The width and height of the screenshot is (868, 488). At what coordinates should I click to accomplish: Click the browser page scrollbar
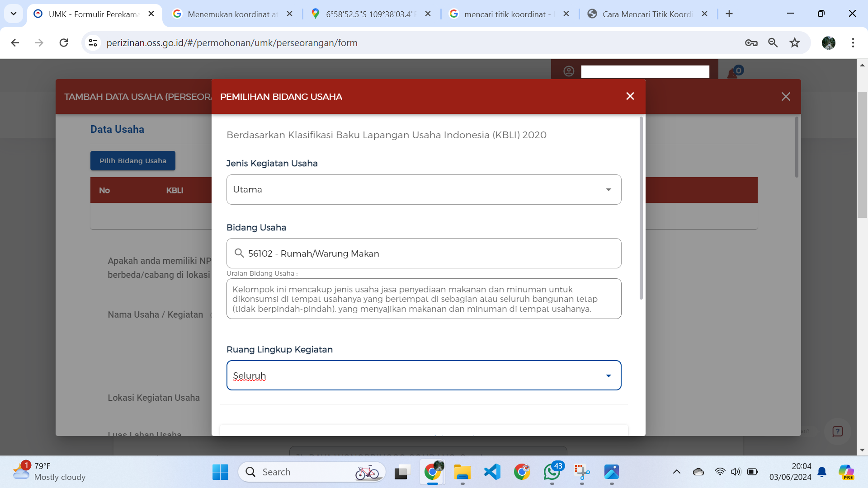(862, 155)
